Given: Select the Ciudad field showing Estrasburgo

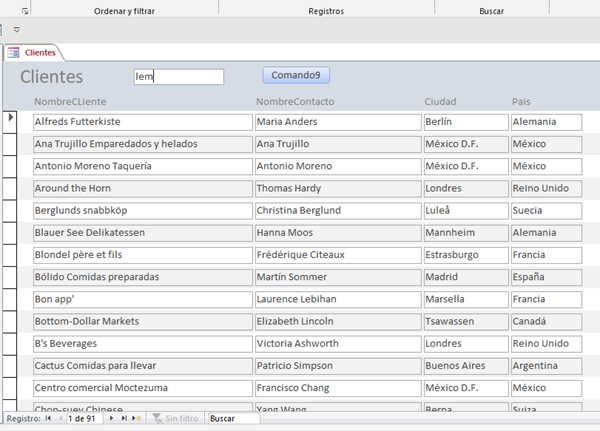Looking at the screenshot, I should (464, 254).
